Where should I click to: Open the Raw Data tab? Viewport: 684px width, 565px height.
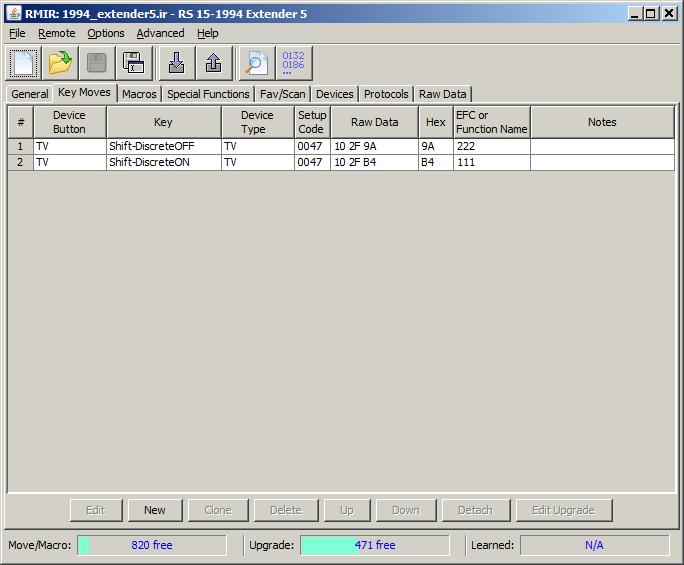click(x=442, y=94)
